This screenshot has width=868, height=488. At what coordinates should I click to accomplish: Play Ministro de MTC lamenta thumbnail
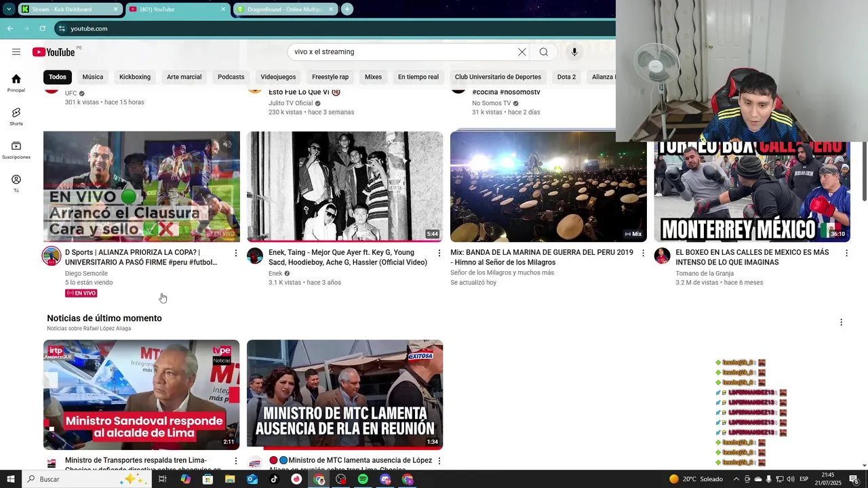[x=345, y=394]
